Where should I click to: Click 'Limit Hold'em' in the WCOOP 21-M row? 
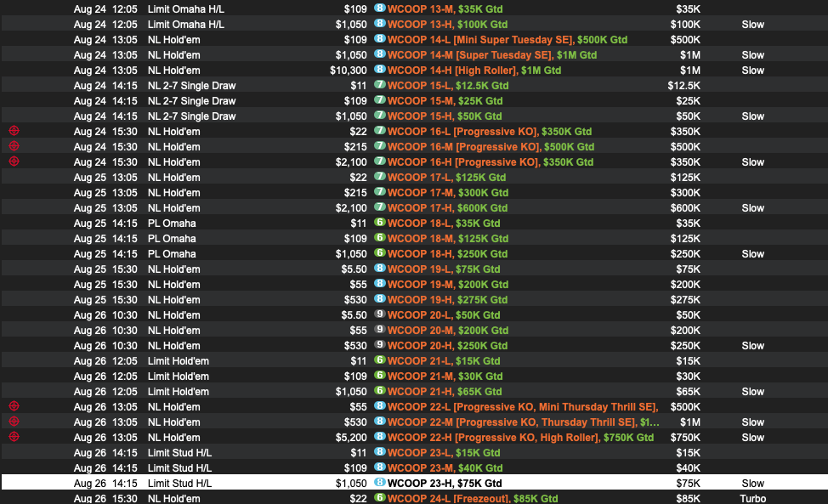pos(179,377)
